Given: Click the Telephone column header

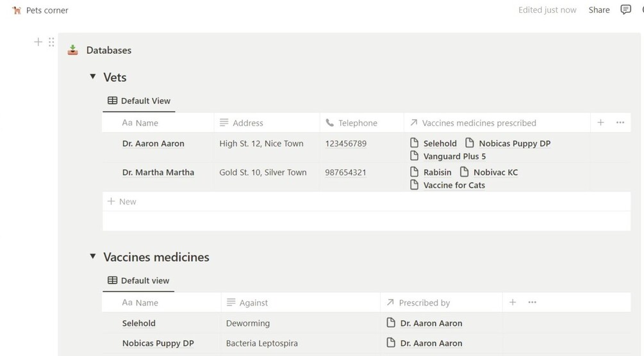Looking at the screenshot, I should (357, 123).
